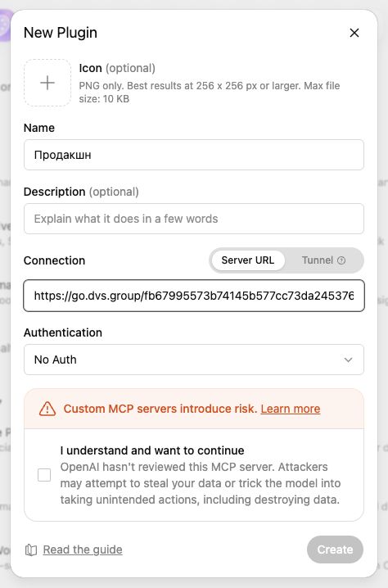Select the Server URL connection tab
Screen dimensions: 388x588
[x=248, y=260]
